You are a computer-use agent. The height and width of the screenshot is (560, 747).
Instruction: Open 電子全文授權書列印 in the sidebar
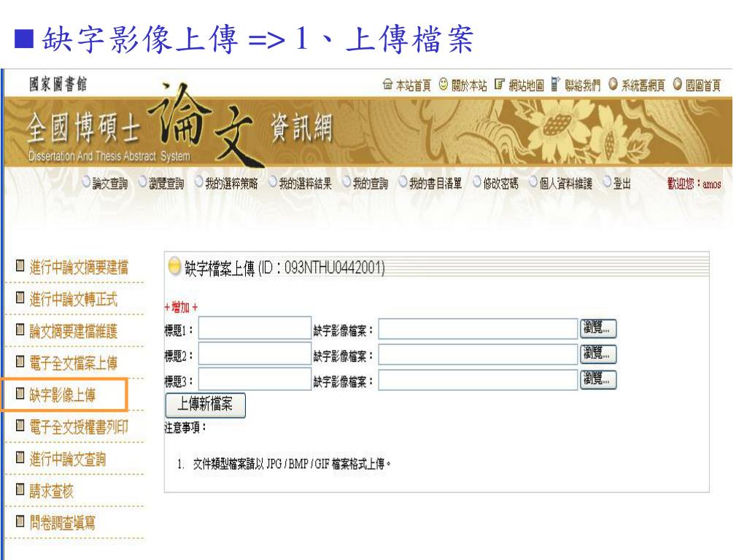click(79, 427)
